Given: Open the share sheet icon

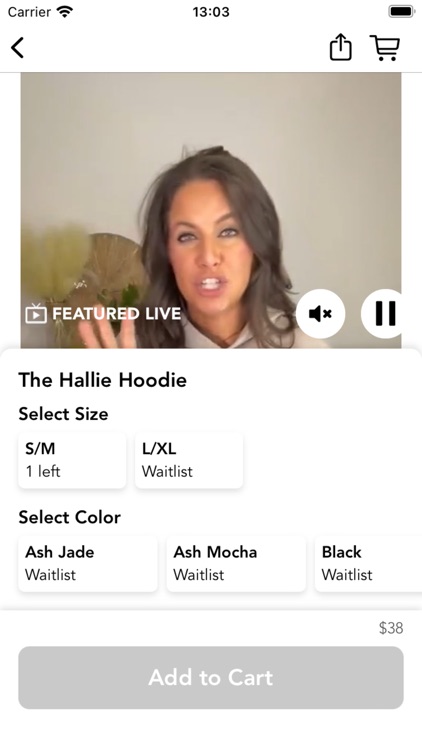Looking at the screenshot, I should pos(340,47).
